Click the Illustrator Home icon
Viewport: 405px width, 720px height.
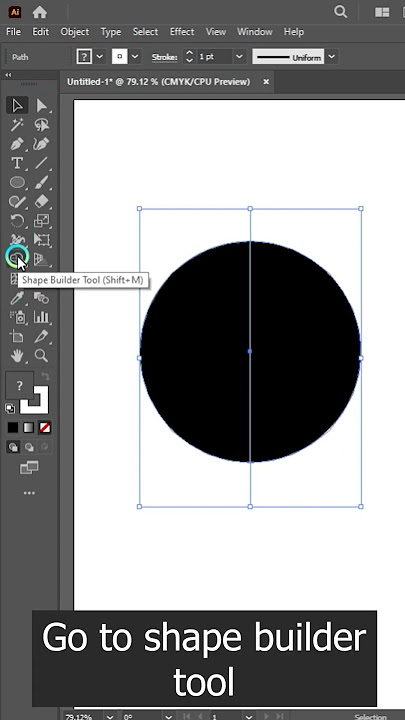pos(40,12)
